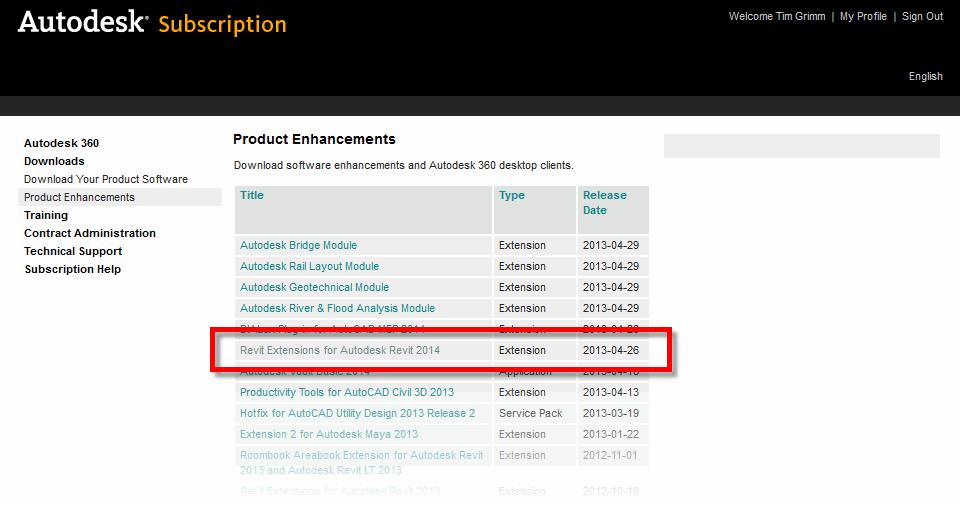
Task: Open My Profile link
Action: pos(863,17)
